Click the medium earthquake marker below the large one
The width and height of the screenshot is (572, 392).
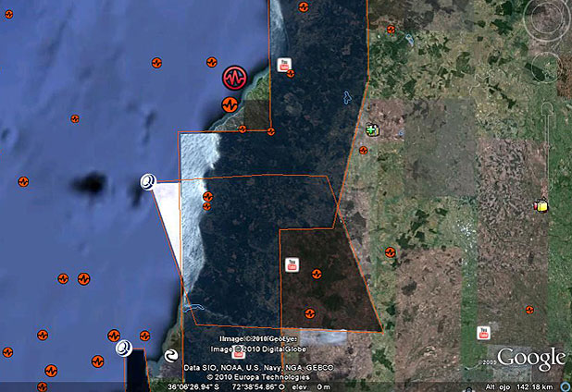[x=229, y=103]
